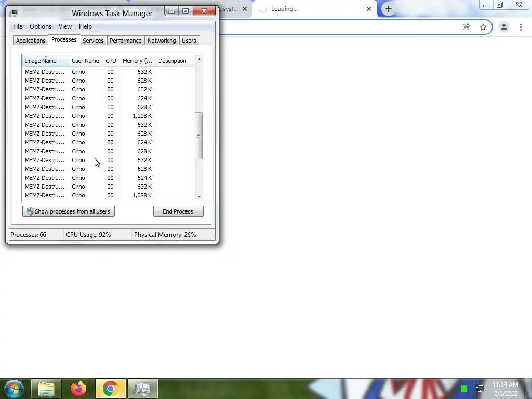Close the Loading... tab
Viewport: 532px width, 399px height.
[x=369, y=9]
